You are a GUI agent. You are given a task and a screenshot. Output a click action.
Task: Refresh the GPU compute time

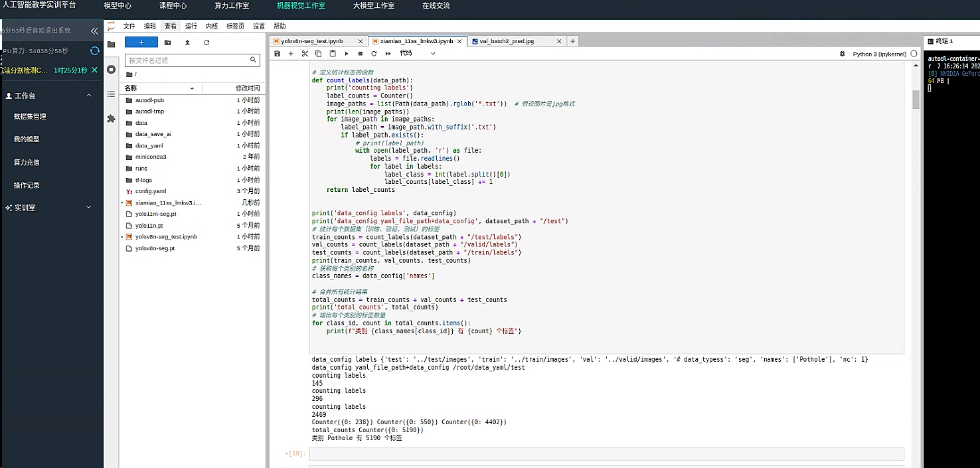click(94, 51)
